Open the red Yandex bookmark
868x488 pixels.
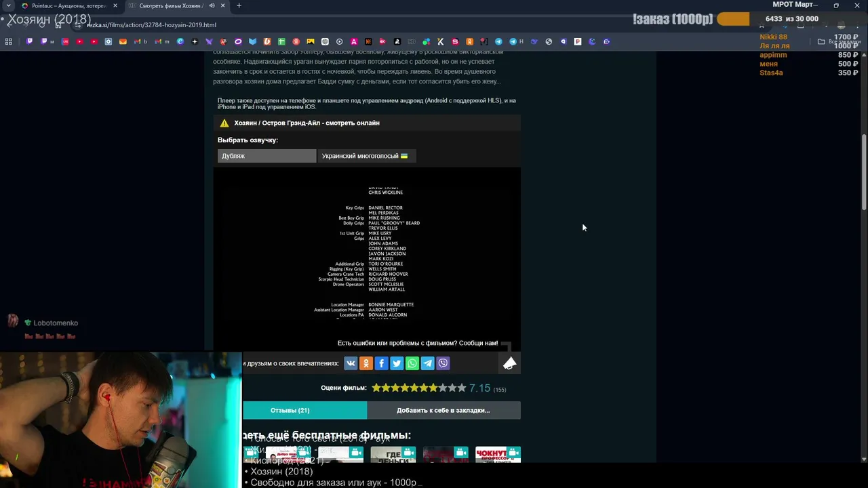pos(296,41)
